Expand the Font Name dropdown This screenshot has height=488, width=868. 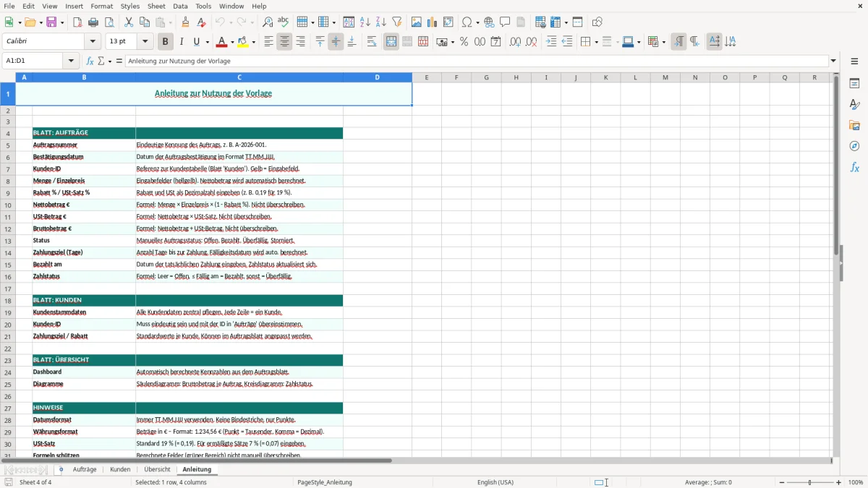(x=93, y=42)
